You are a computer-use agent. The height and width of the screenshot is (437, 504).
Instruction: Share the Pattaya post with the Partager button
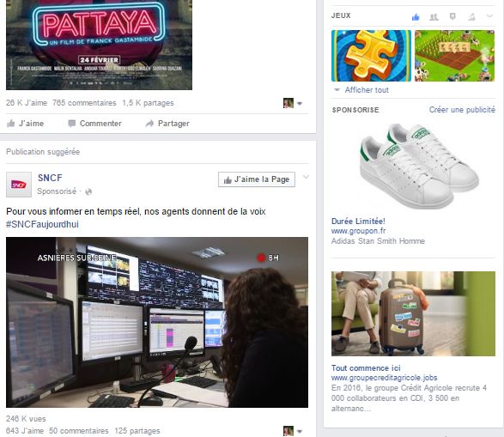167,124
